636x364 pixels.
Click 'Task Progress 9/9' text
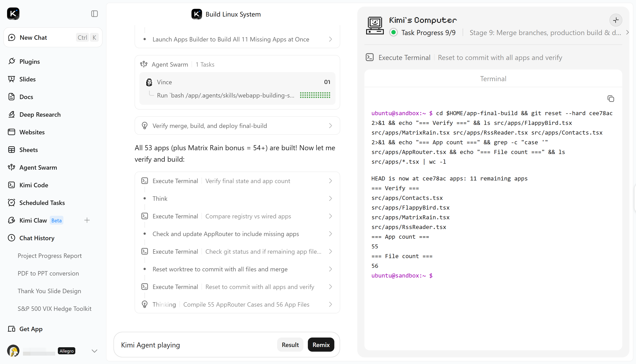pos(428,32)
